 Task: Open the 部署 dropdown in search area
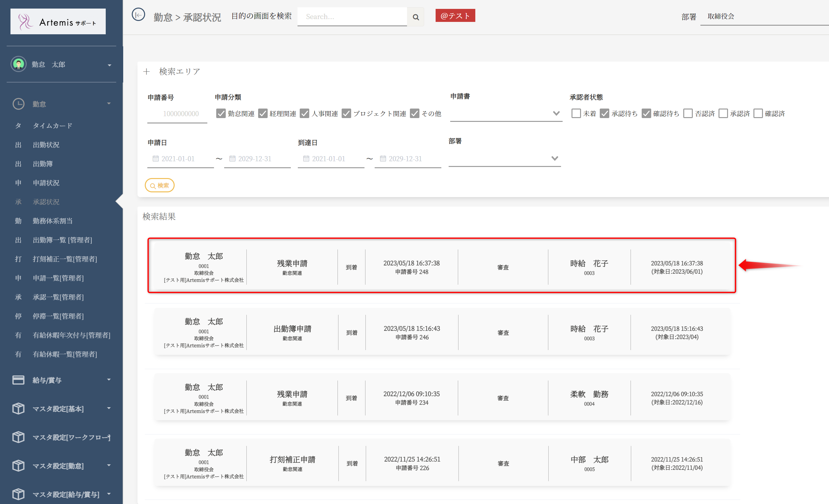(504, 158)
